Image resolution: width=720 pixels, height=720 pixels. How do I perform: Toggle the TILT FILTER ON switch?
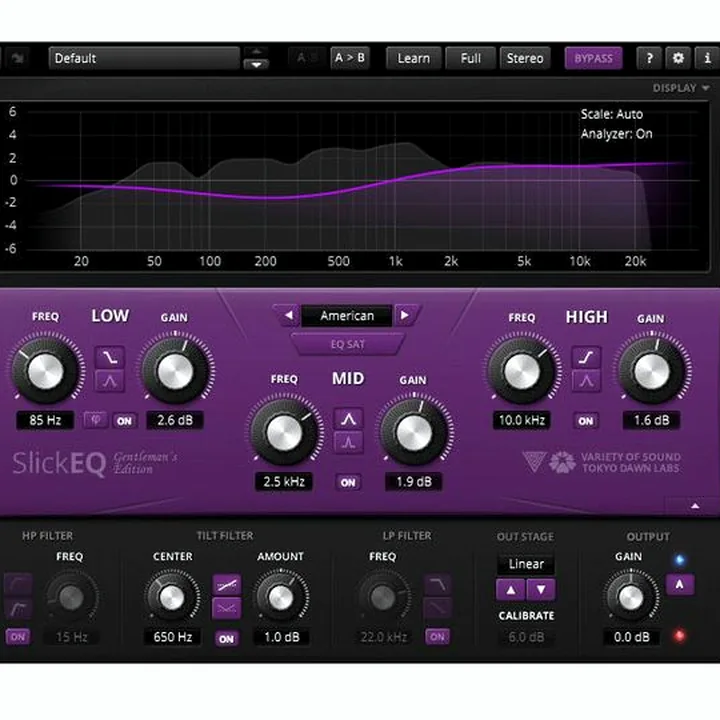click(x=226, y=639)
